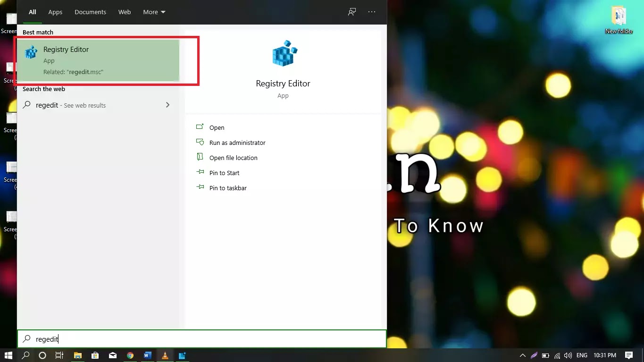This screenshot has height=362, width=644.
Task: Click the taskbar search magnifier icon
Action: [x=25, y=355]
